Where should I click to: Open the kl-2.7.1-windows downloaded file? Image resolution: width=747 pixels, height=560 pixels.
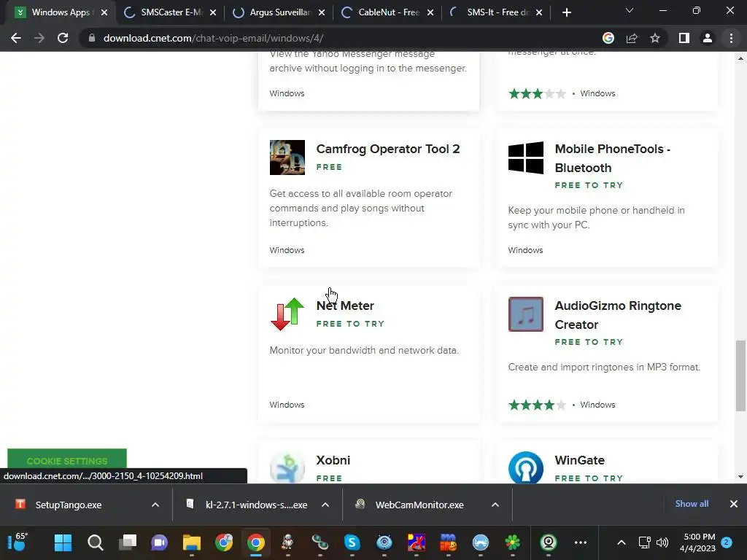coord(256,505)
